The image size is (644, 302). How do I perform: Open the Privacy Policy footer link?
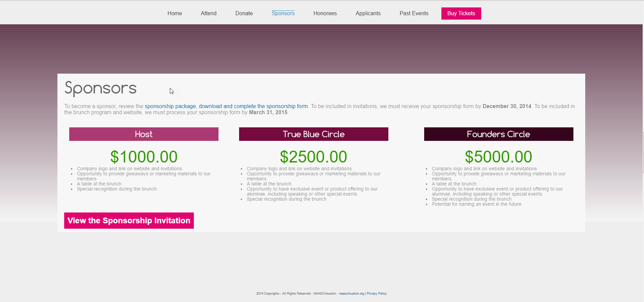pos(377,294)
